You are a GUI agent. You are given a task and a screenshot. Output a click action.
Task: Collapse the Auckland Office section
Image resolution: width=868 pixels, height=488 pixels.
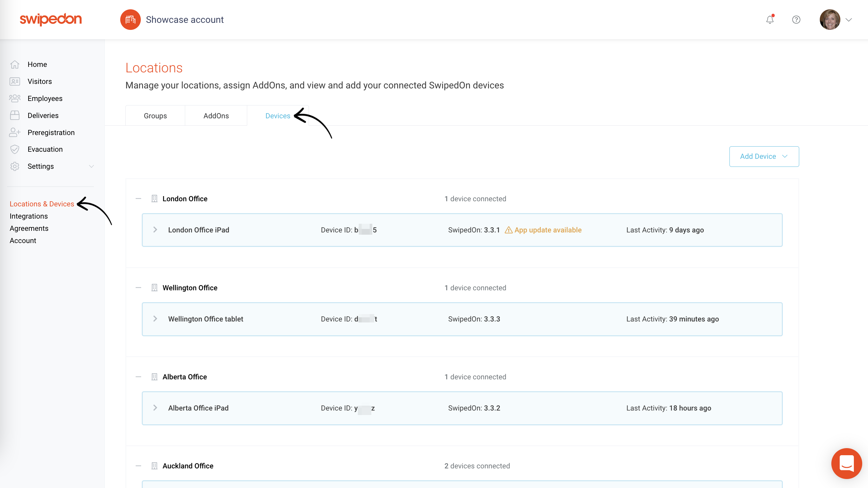[x=139, y=466]
